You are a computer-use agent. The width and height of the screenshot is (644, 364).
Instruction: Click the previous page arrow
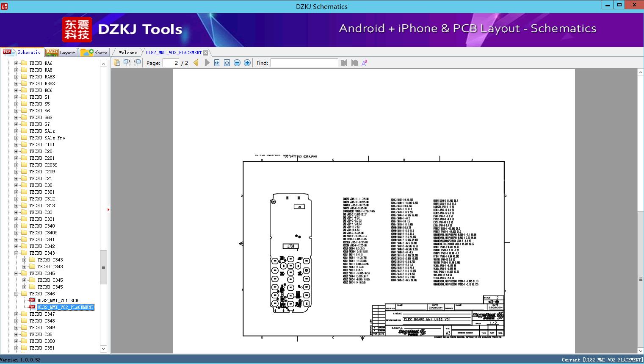click(196, 63)
